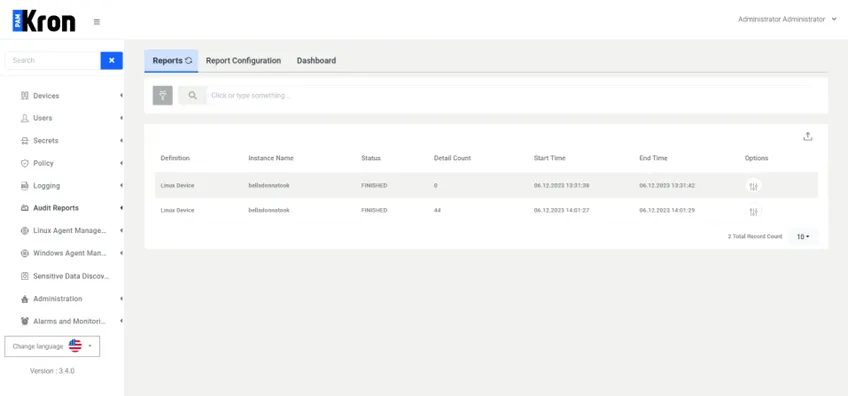The width and height of the screenshot is (848, 396).
Task: Click the Windows Agent Management icon
Action: coord(24,253)
